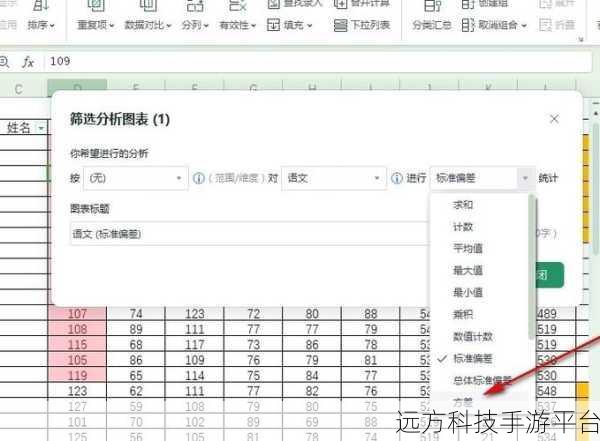
Task: Click the pink cell containing 105
Action: pos(77,360)
